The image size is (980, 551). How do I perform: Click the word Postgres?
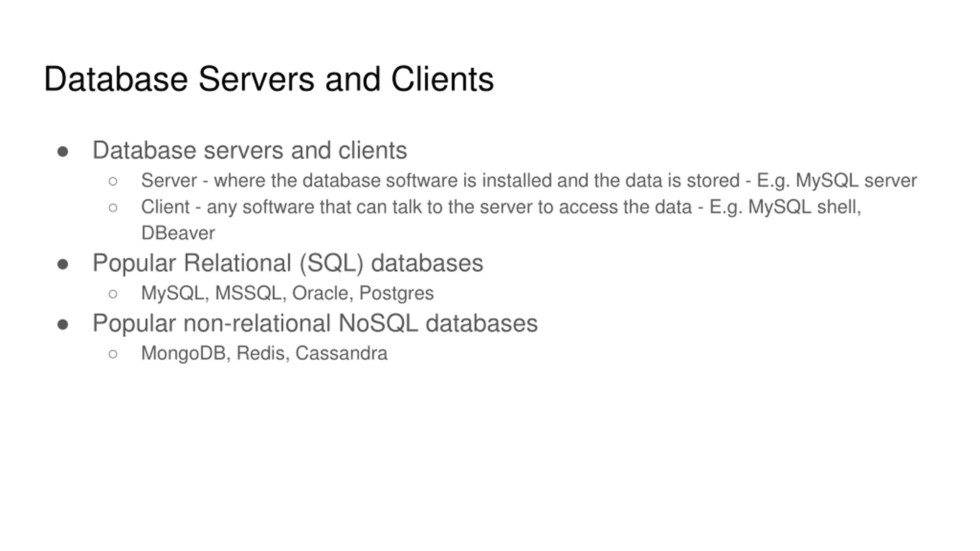396,293
